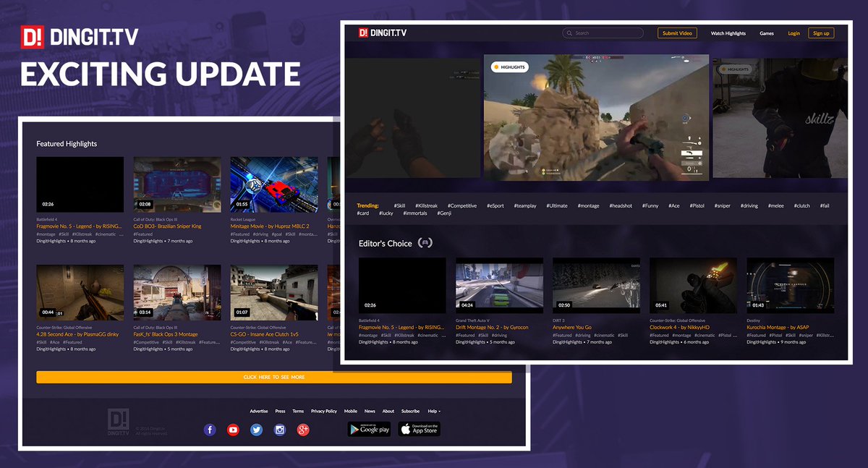Image resolution: width=868 pixels, height=468 pixels.
Task: Select the #card trending tag
Action: click(363, 213)
